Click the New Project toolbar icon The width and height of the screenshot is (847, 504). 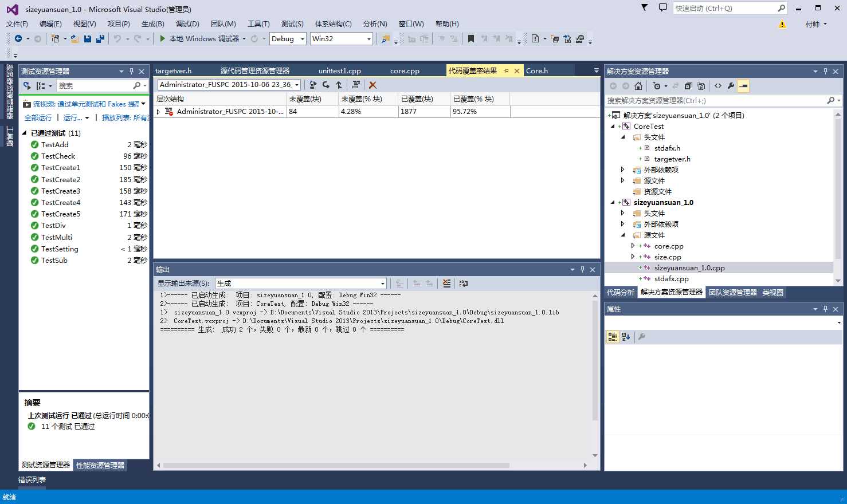click(55, 38)
